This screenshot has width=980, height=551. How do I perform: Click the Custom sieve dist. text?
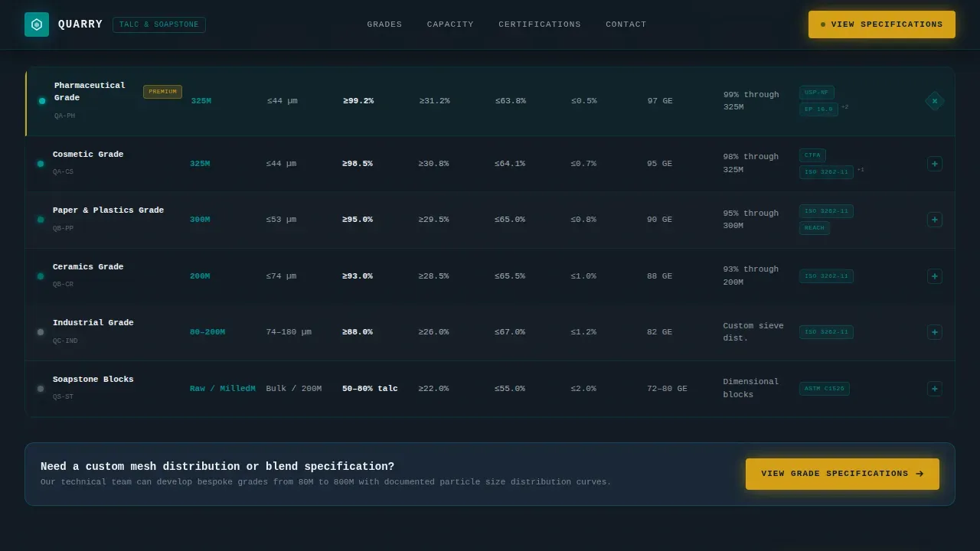pos(753,332)
